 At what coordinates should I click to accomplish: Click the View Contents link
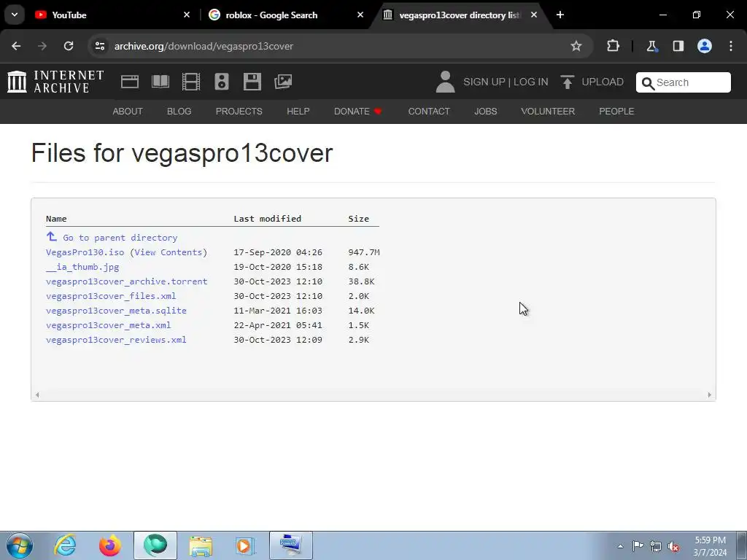click(x=169, y=252)
